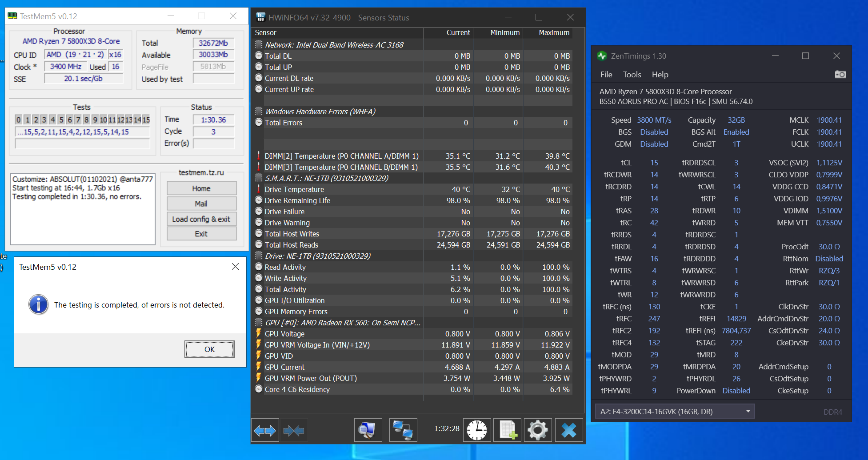Select the GPU VRM Power Out (POUT) row

[x=412, y=378]
